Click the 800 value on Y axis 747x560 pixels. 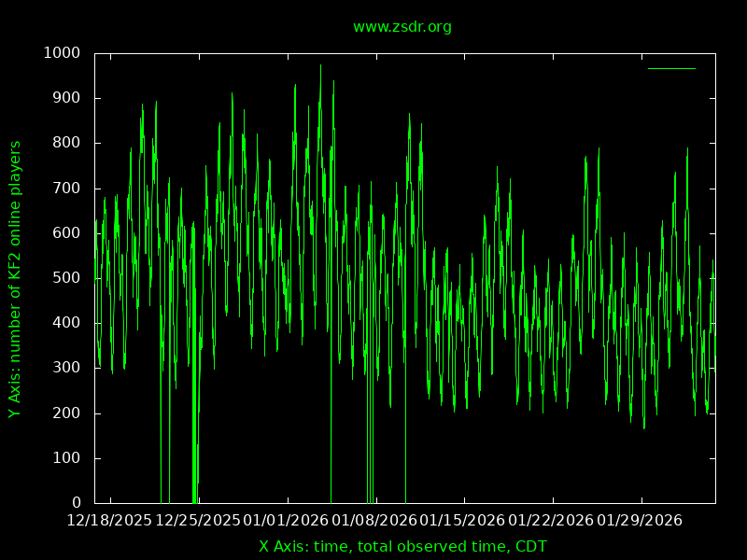(x=67, y=143)
